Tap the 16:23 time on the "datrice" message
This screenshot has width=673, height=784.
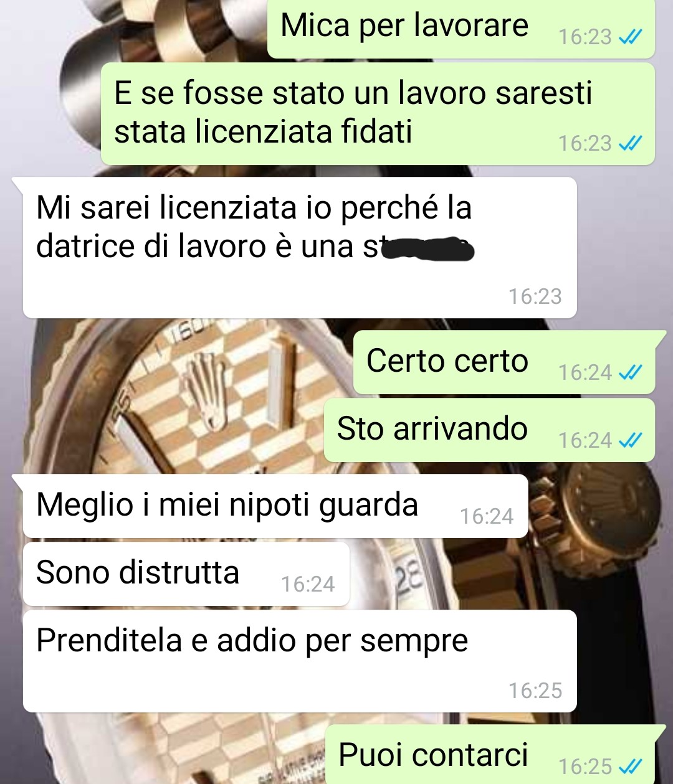tap(535, 296)
